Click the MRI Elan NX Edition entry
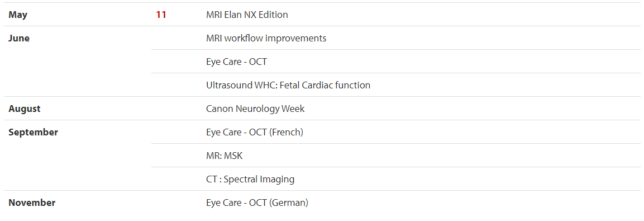The height and width of the screenshot is (221, 644). (247, 15)
